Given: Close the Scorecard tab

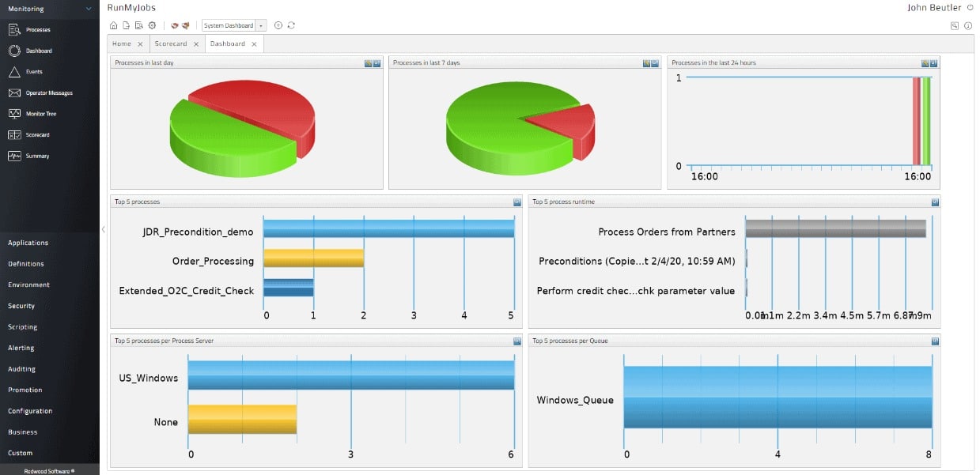Looking at the screenshot, I should 197,44.
